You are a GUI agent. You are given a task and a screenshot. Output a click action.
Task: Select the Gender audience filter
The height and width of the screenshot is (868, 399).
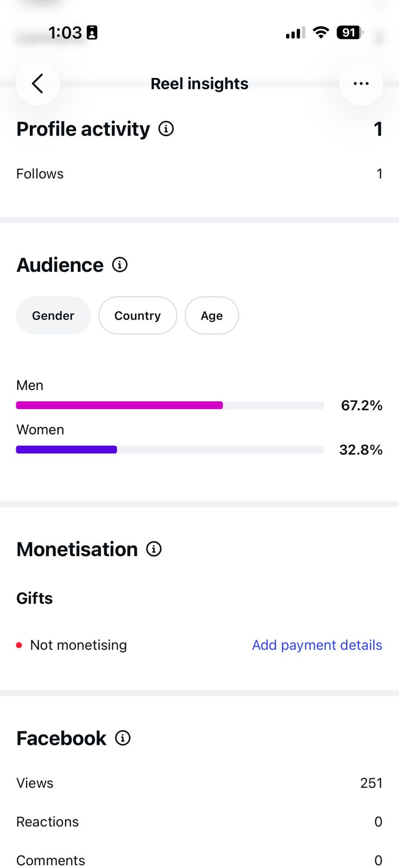[53, 315]
